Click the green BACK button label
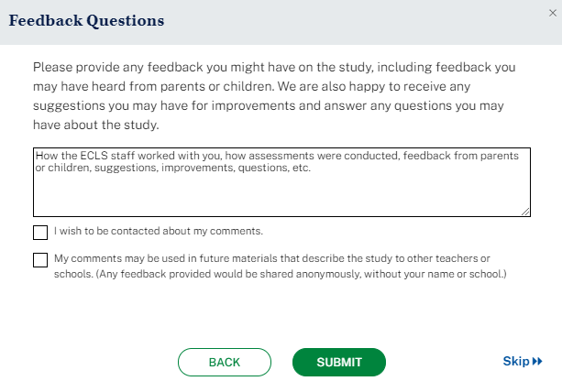 (x=225, y=363)
